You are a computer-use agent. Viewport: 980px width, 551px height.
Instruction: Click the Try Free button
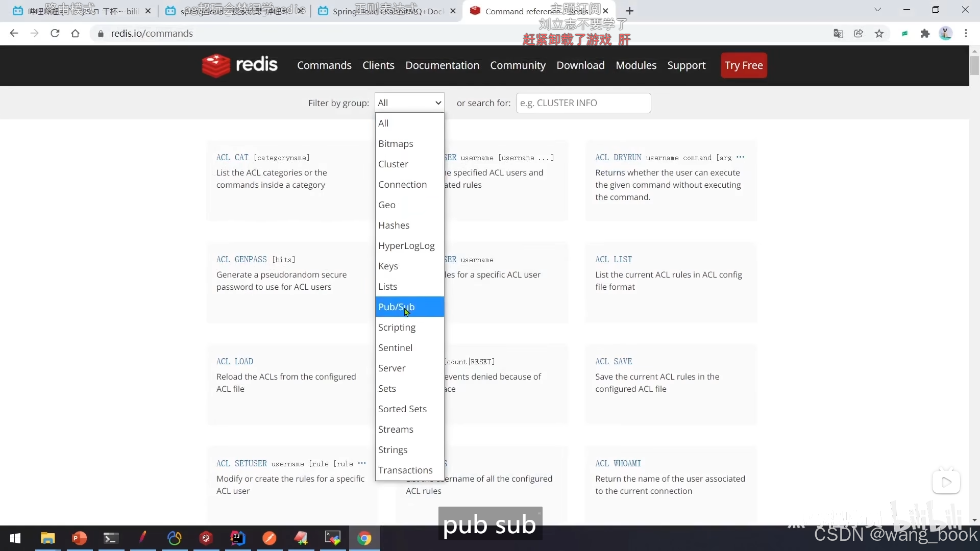coord(744,65)
